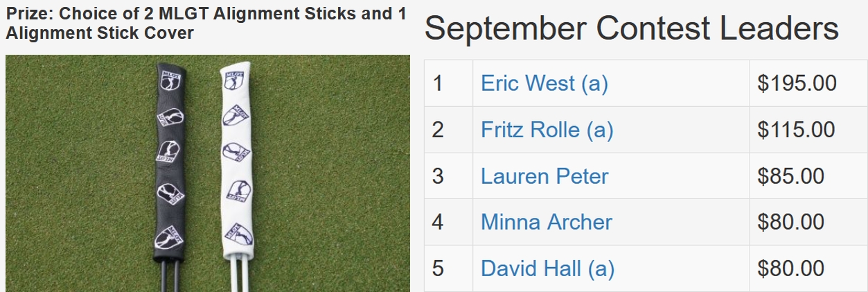
Task: Click Minna Archer's $80.00 amount
Action: tap(790, 223)
